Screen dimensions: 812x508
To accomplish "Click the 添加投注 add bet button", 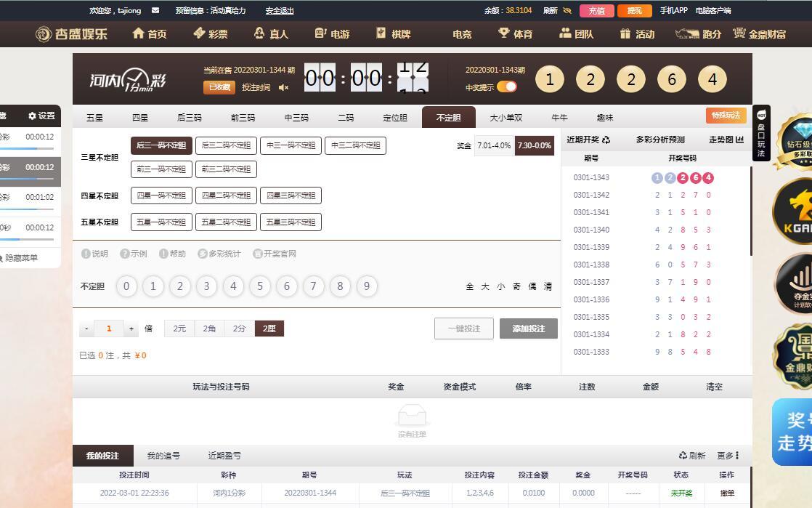I will 528,328.
